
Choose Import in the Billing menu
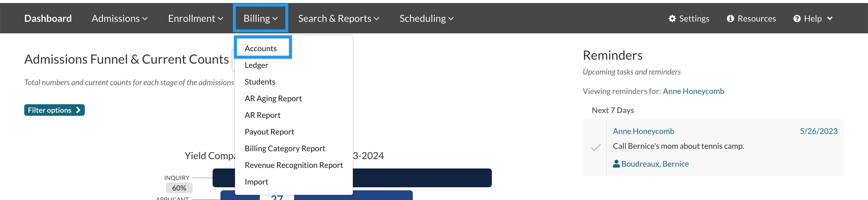(x=256, y=182)
